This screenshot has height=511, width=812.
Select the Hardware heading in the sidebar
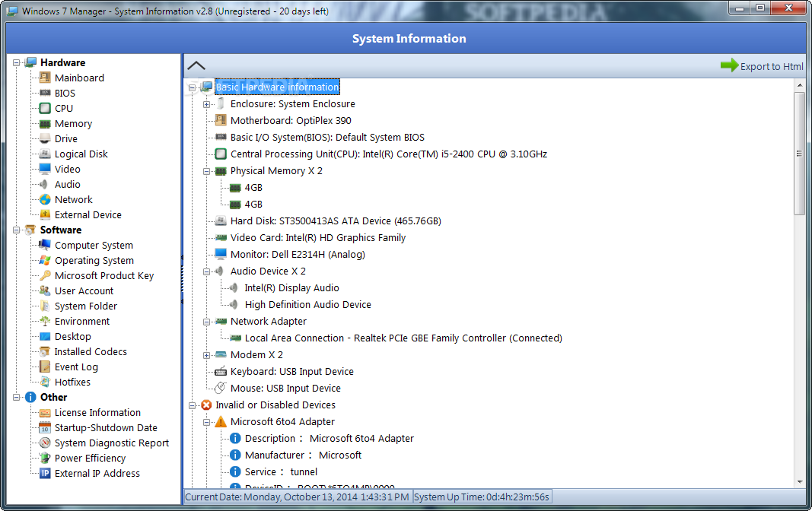tap(62, 62)
